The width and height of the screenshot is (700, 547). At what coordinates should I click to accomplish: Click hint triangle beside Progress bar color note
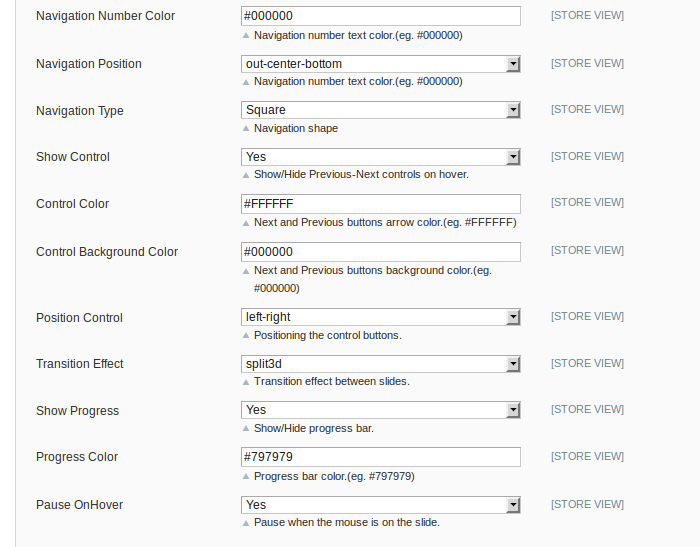tap(246, 476)
